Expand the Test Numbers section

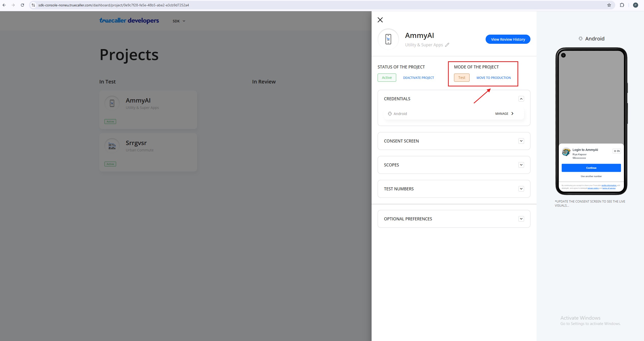coord(521,189)
